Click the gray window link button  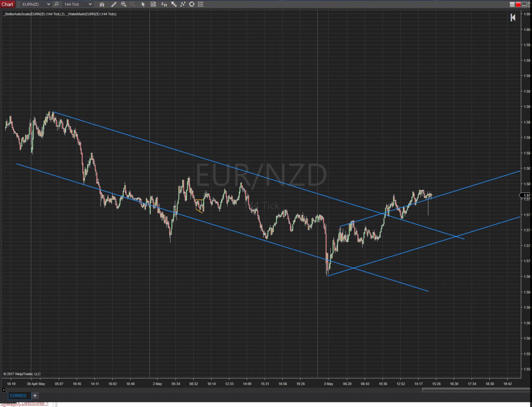pos(512,4)
